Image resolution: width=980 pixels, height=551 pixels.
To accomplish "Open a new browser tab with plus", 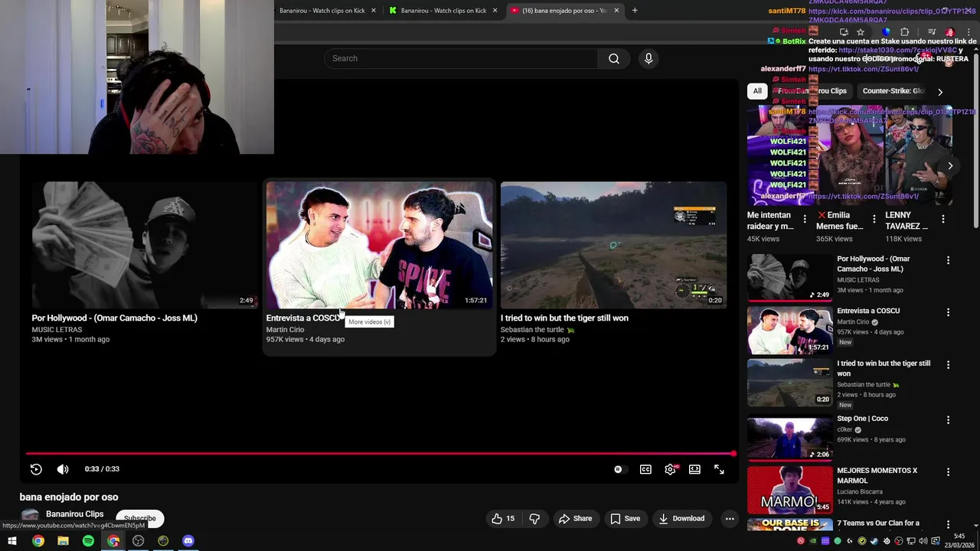I will point(635,11).
